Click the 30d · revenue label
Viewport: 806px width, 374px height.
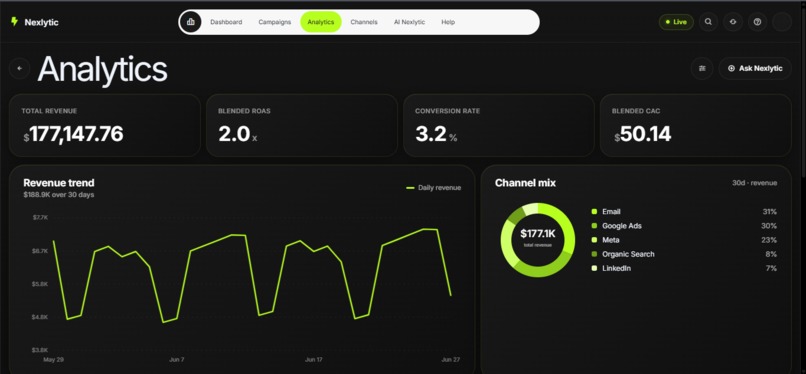(x=755, y=183)
